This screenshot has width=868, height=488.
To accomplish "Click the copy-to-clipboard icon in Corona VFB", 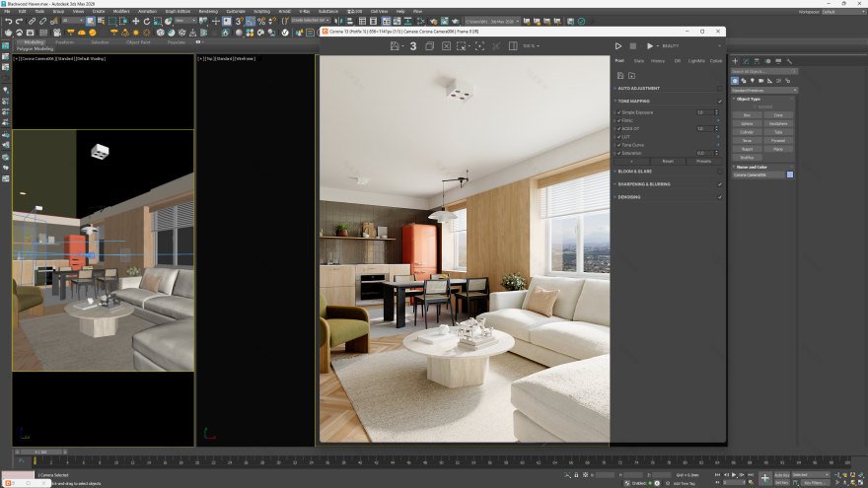I will tap(429, 46).
